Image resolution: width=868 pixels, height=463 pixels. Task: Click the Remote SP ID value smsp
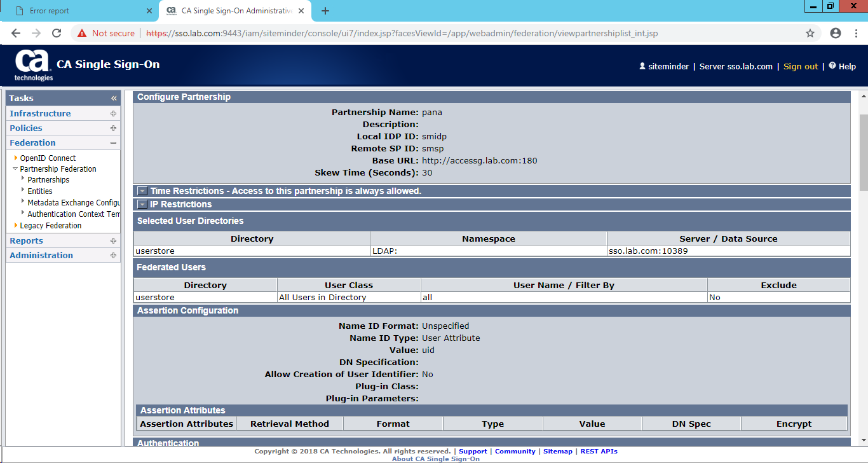click(x=433, y=148)
